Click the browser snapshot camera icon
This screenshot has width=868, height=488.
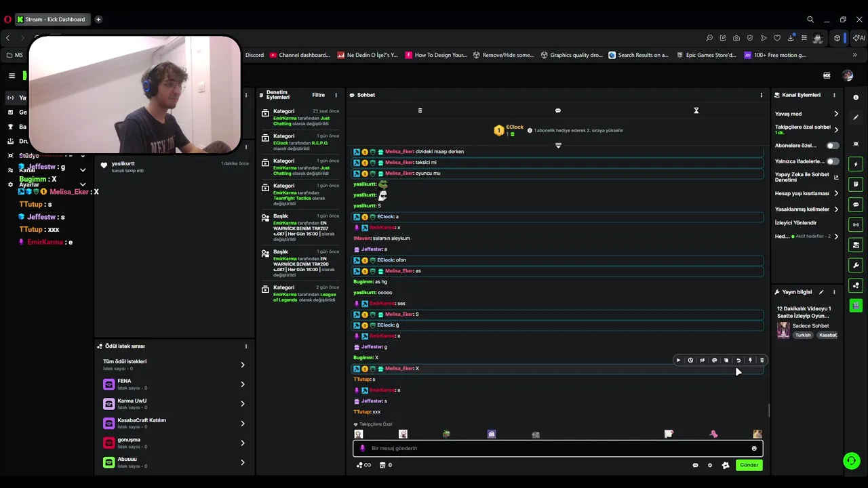point(736,38)
